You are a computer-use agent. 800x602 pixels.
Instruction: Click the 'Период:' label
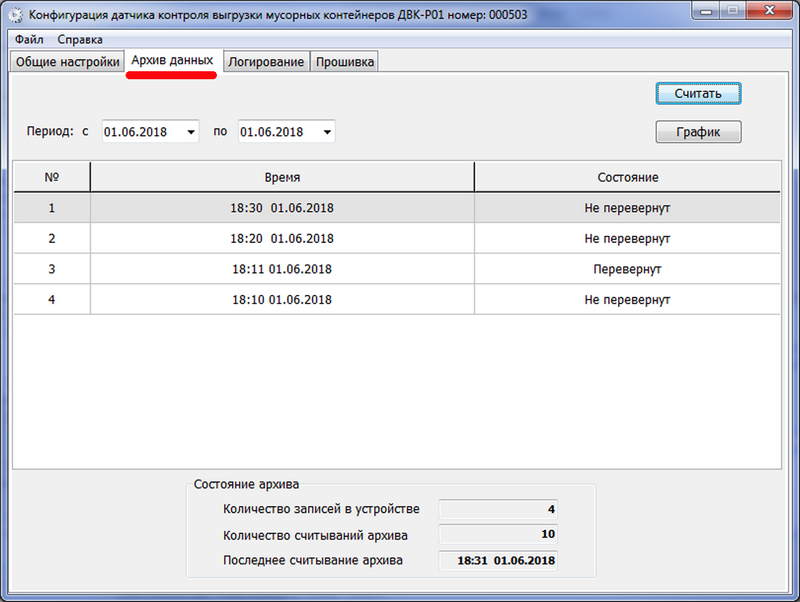50,131
